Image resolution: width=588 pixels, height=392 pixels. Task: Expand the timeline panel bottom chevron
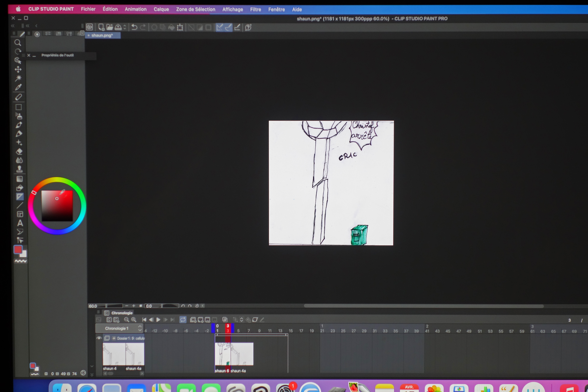click(92, 375)
